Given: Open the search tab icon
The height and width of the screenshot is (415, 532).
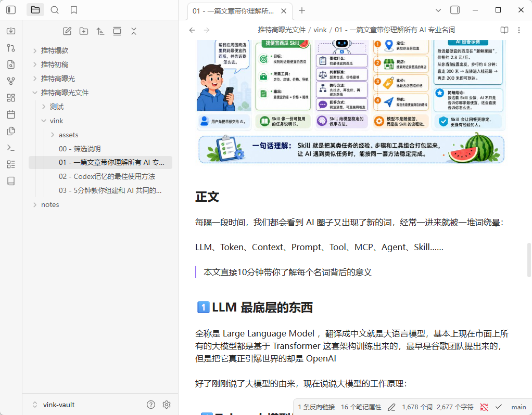Looking at the screenshot, I should 55,10.
